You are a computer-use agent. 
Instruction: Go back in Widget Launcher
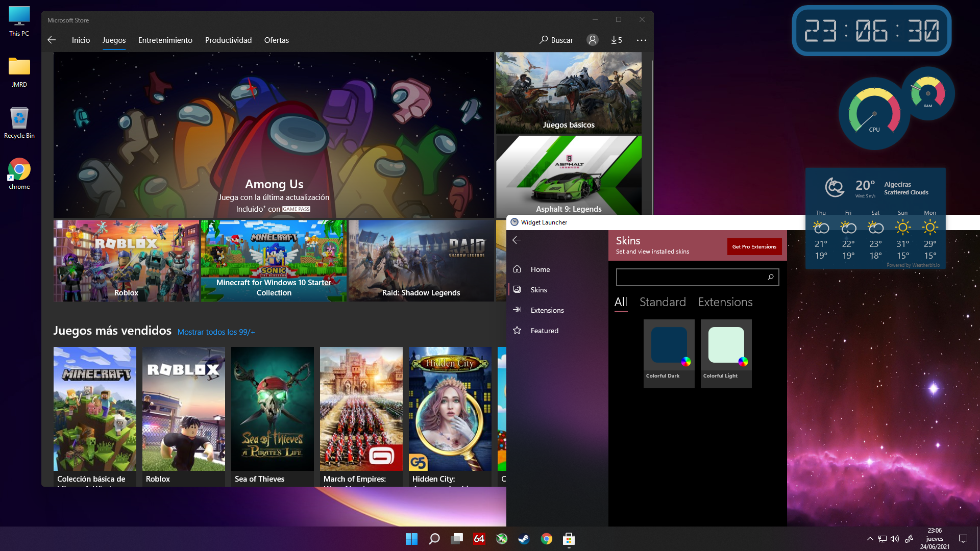(517, 240)
